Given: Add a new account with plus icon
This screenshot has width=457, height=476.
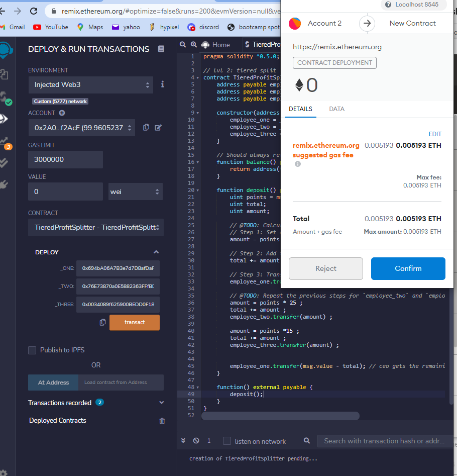Looking at the screenshot, I should 62,113.
